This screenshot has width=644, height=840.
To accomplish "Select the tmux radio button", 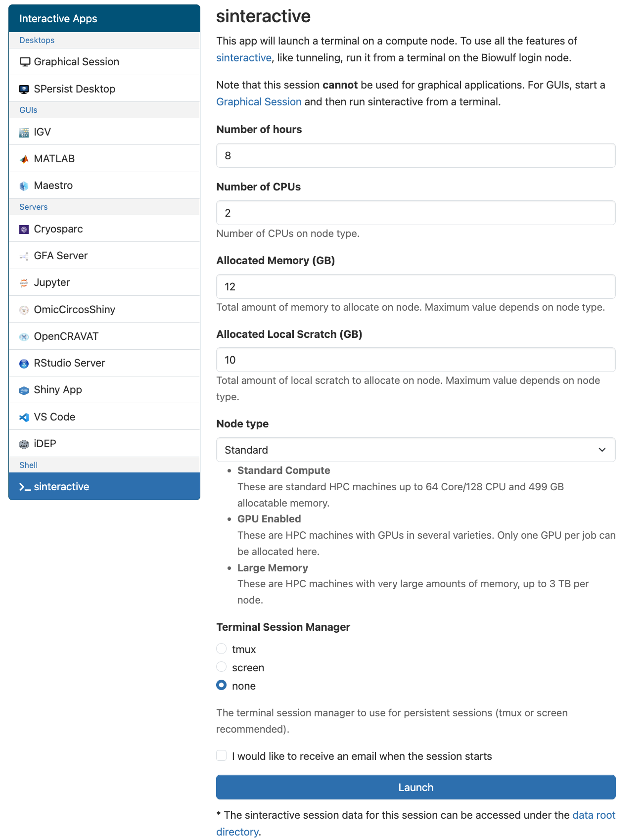I will [x=222, y=649].
